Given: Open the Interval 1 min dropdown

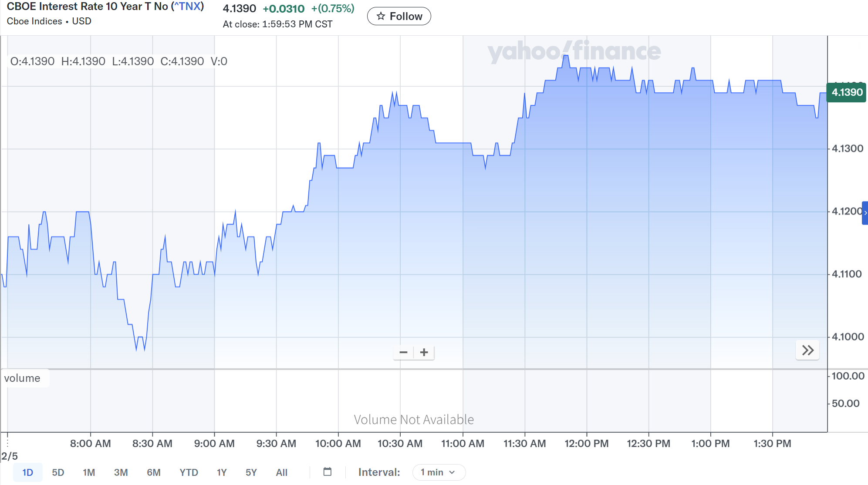Looking at the screenshot, I should (439, 472).
